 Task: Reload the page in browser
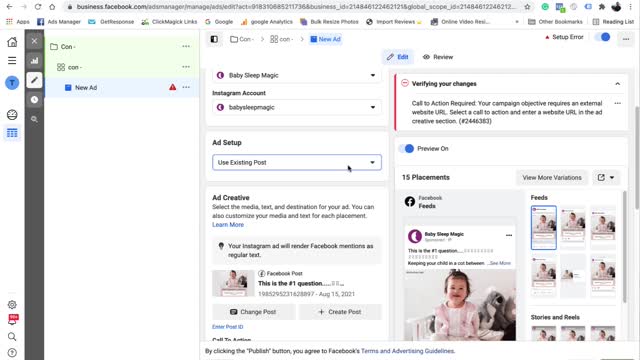click(x=38, y=7)
